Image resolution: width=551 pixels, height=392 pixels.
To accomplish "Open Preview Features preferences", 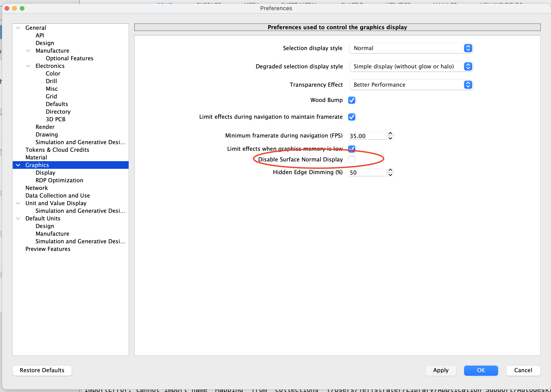I will 48,249.
